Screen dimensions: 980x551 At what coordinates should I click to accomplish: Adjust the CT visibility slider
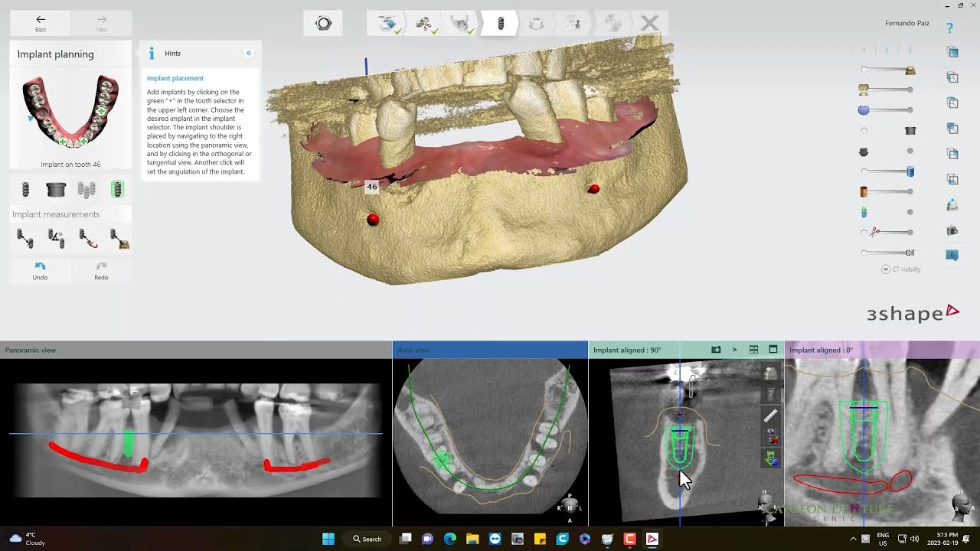click(x=887, y=253)
